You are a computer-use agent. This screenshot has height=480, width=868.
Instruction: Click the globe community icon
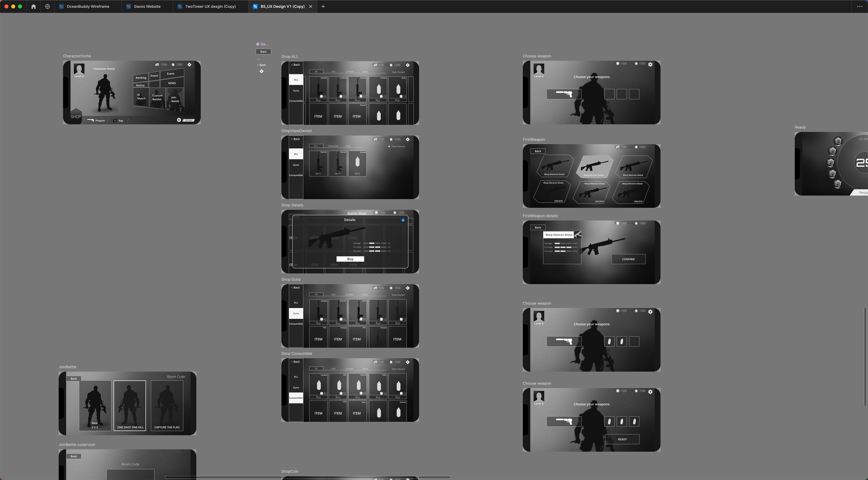47,6
